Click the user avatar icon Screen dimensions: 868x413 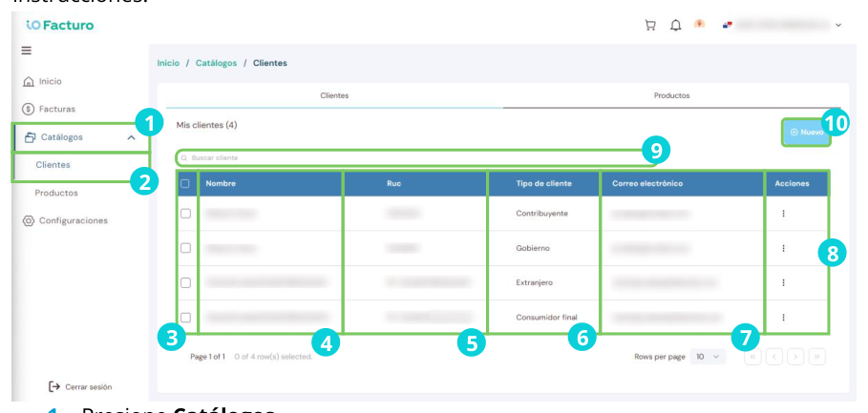(x=700, y=25)
